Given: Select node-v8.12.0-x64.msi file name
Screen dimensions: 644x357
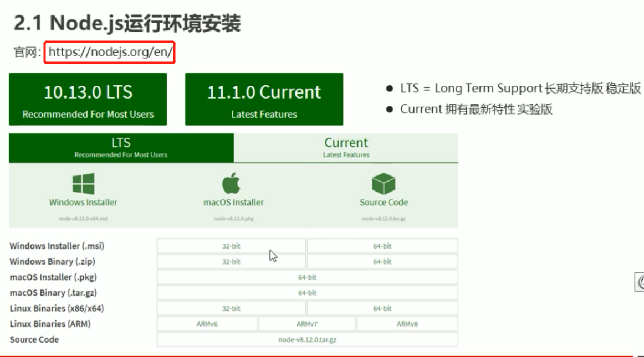Looking at the screenshot, I should (83, 219).
